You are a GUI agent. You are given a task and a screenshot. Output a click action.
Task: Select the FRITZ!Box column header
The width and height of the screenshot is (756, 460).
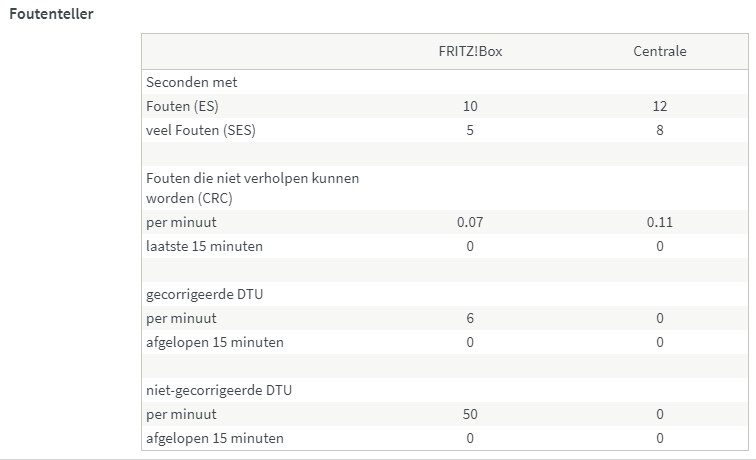tap(469, 51)
